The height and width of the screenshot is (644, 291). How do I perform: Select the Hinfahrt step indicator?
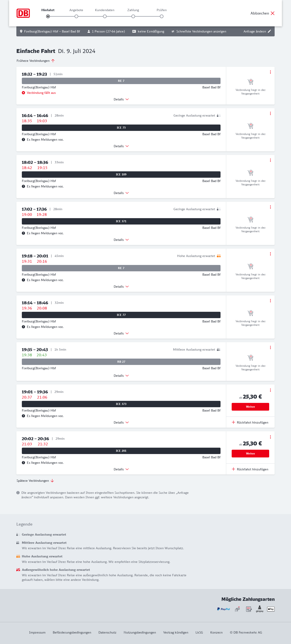(x=48, y=17)
